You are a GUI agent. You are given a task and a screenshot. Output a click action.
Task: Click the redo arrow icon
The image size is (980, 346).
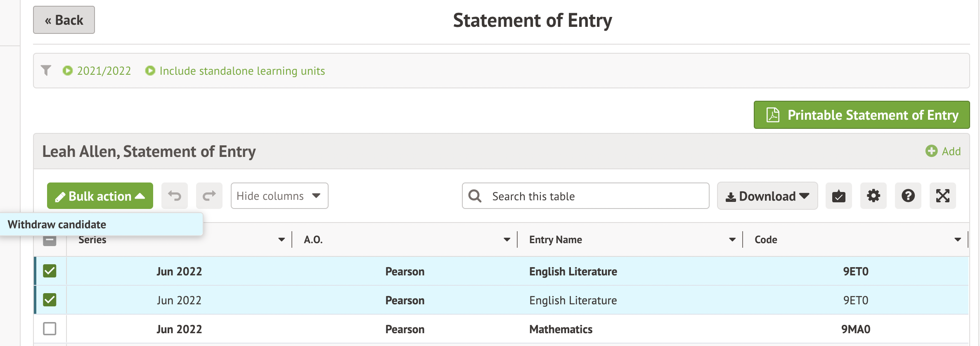pos(209,196)
